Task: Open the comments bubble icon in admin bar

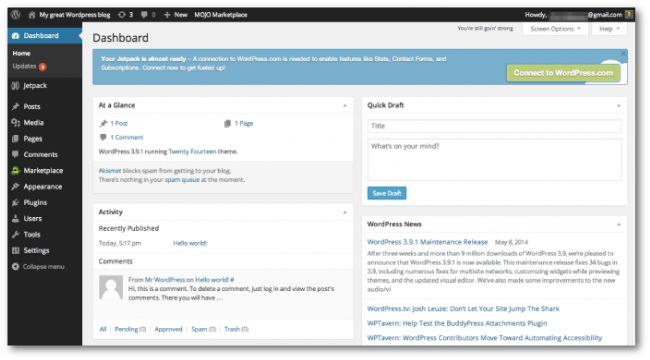Action: coord(144,15)
